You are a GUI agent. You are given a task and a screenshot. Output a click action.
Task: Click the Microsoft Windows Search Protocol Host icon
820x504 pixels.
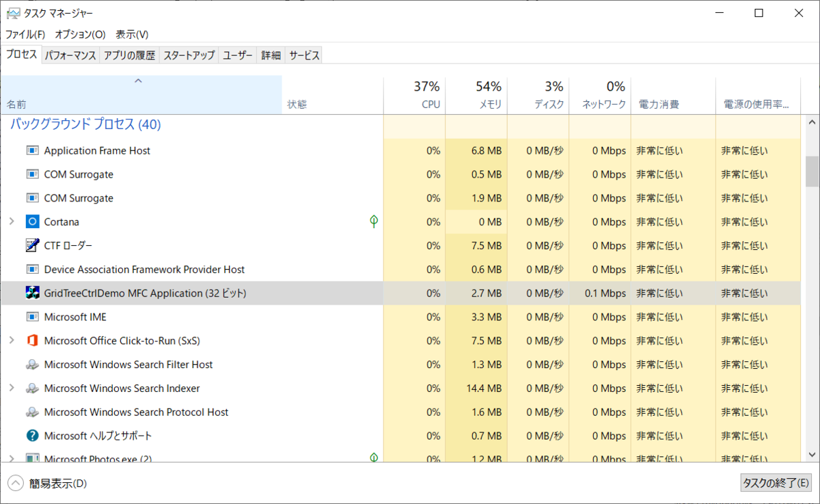tap(32, 412)
